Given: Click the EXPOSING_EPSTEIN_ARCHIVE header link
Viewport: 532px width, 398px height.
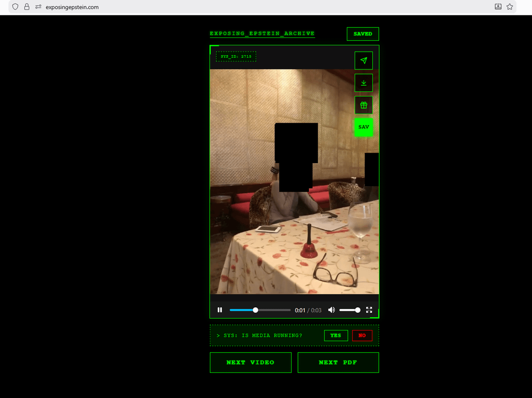Looking at the screenshot, I should pyautogui.click(x=262, y=34).
